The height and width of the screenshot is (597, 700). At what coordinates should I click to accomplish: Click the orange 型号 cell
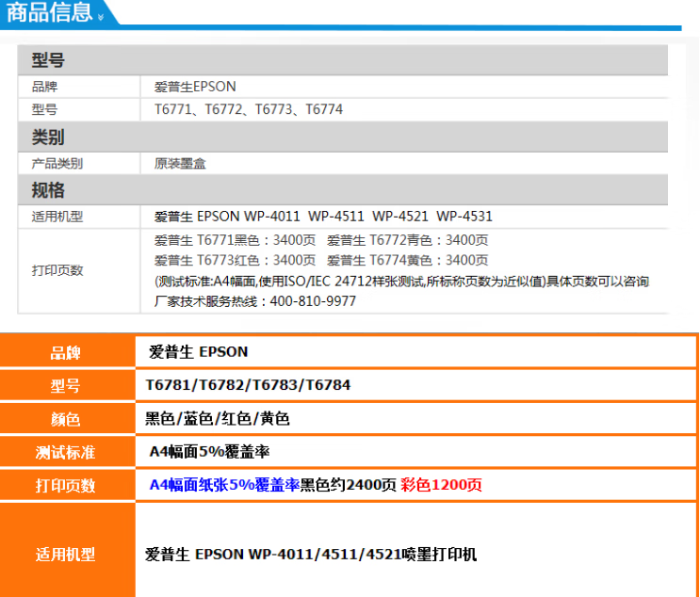(x=68, y=385)
